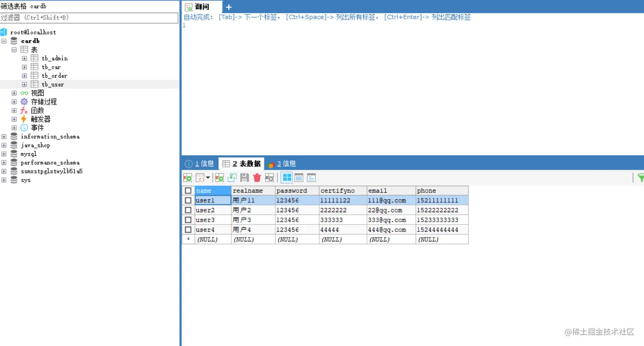The image size is (644, 346).
Task: Select the 2 表数据 tab
Action: 241,164
